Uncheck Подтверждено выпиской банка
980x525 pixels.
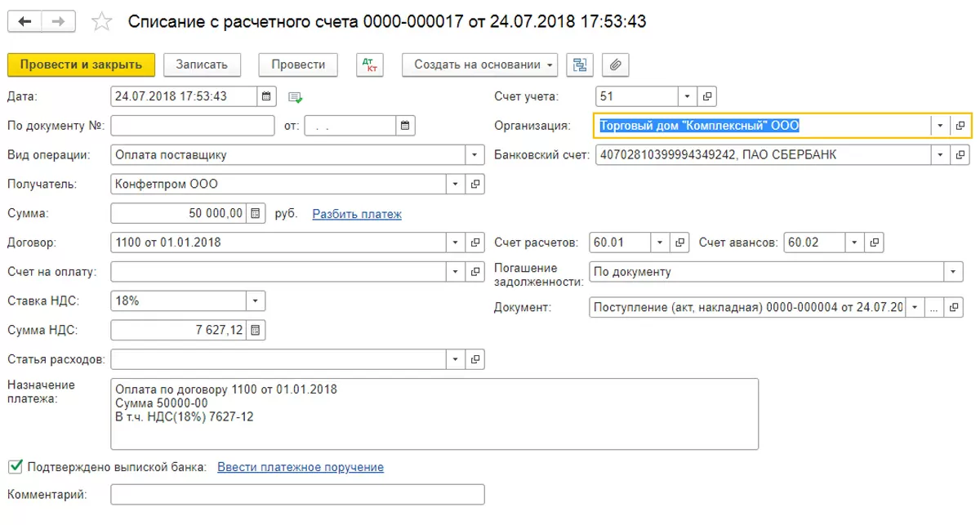[x=15, y=467]
